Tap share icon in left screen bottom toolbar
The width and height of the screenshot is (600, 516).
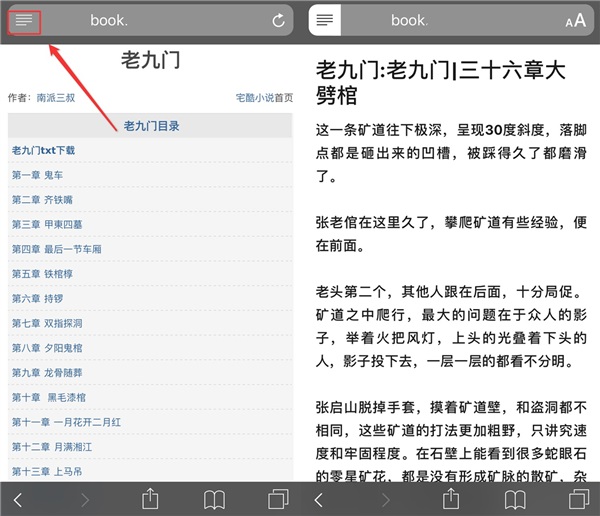(x=150, y=498)
